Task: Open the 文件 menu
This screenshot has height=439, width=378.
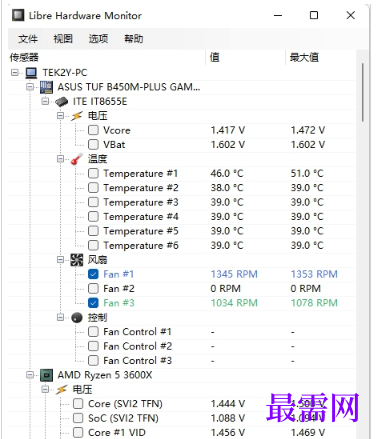Action: pos(28,39)
